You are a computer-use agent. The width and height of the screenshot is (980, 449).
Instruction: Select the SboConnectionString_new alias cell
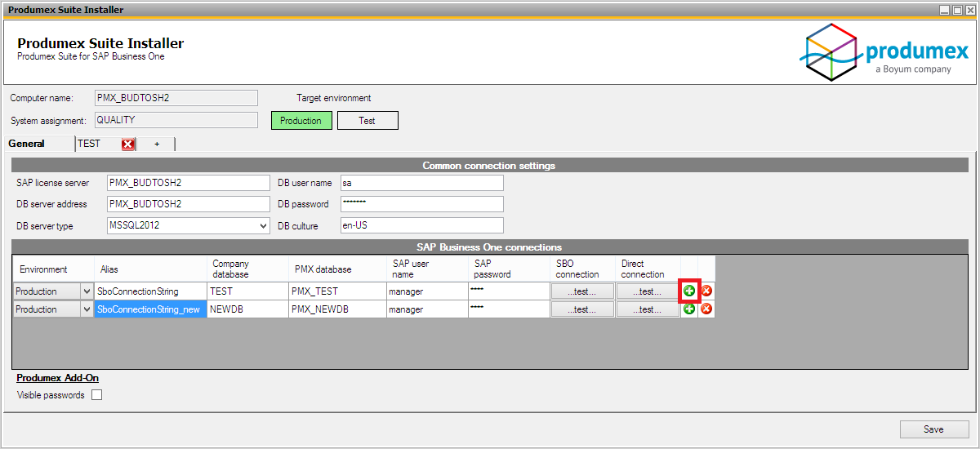(x=150, y=309)
